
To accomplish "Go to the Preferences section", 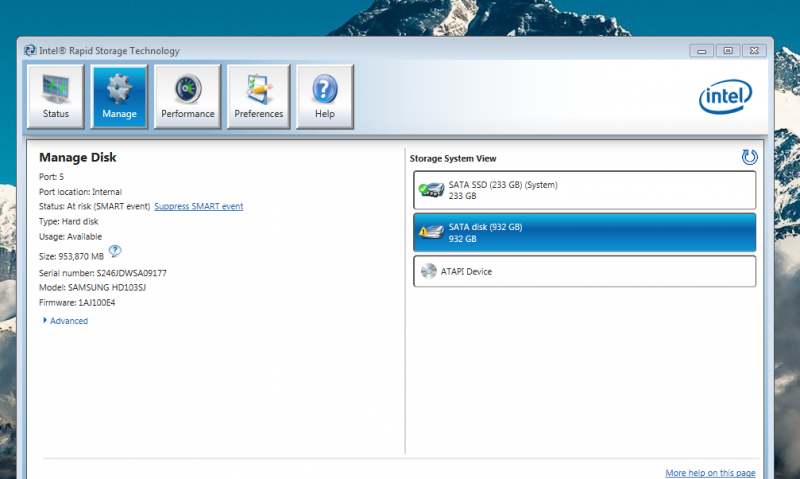I will coord(258,97).
